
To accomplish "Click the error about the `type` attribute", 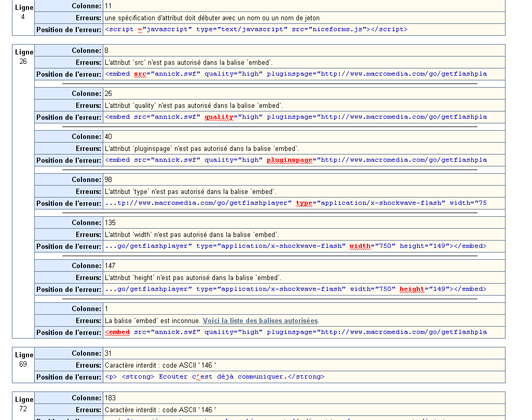I will [190, 192].
